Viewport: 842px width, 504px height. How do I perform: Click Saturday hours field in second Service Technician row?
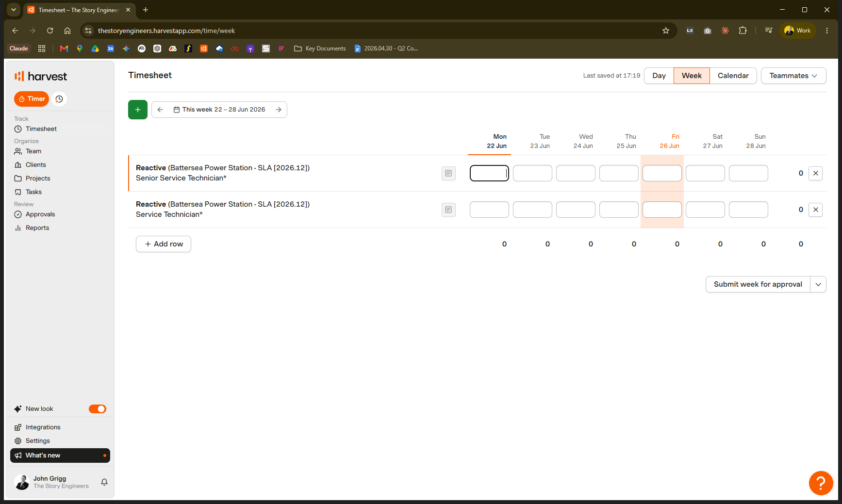pos(705,210)
